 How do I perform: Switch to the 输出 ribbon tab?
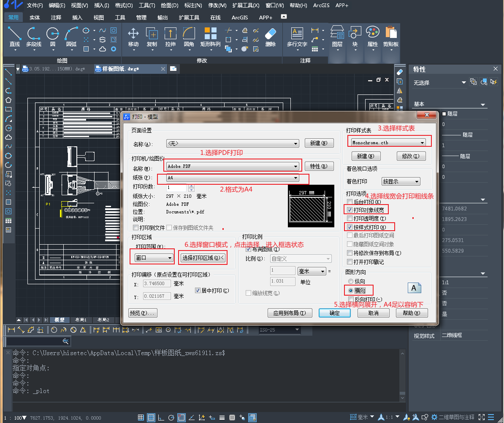click(163, 18)
